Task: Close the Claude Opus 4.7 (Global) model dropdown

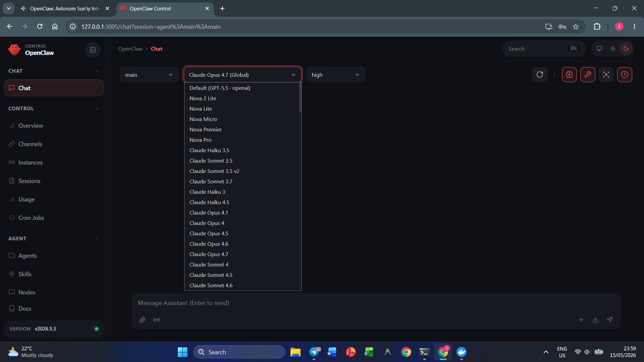Action: [242, 75]
